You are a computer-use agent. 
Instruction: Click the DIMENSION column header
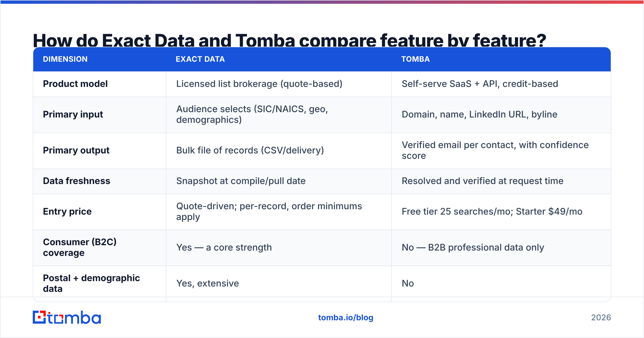click(x=65, y=59)
